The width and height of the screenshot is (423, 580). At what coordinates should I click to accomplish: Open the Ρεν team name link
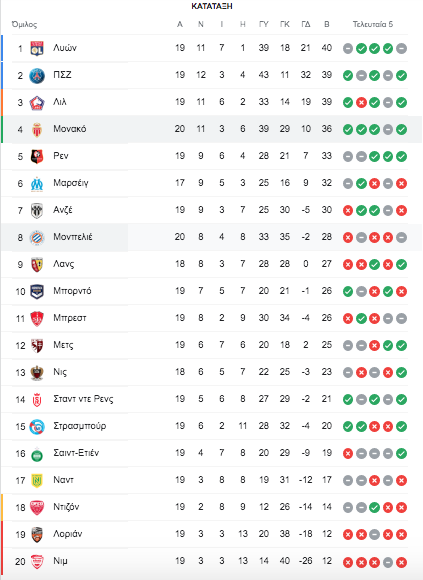61,156
